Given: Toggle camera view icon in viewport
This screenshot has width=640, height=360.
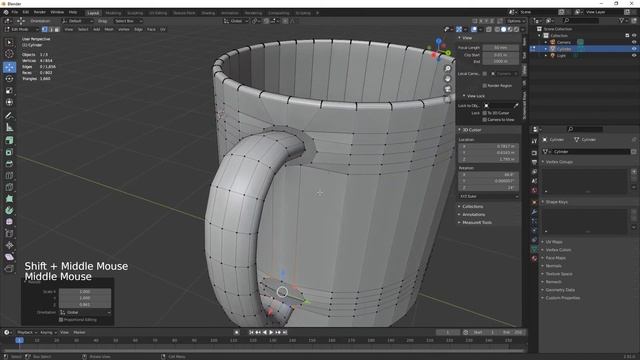Looking at the screenshot, I should [448, 89].
